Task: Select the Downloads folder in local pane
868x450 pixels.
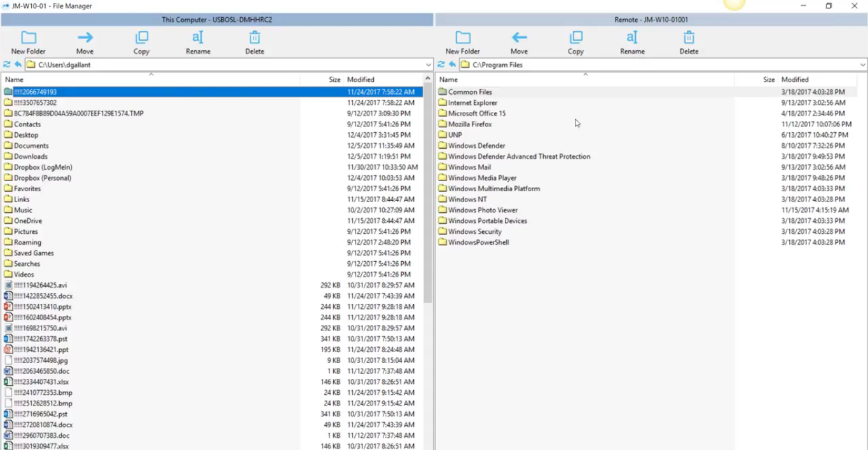Action: click(x=31, y=156)
